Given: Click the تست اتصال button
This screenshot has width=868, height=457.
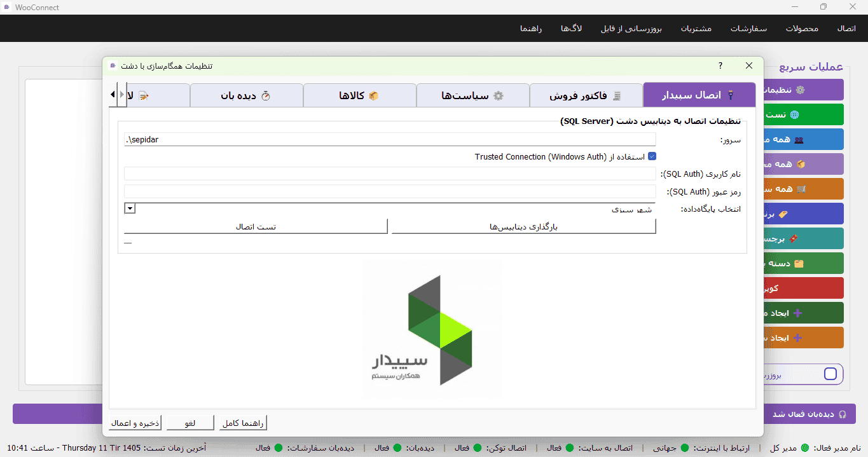Looking at the screenshot, I should 256,226.
